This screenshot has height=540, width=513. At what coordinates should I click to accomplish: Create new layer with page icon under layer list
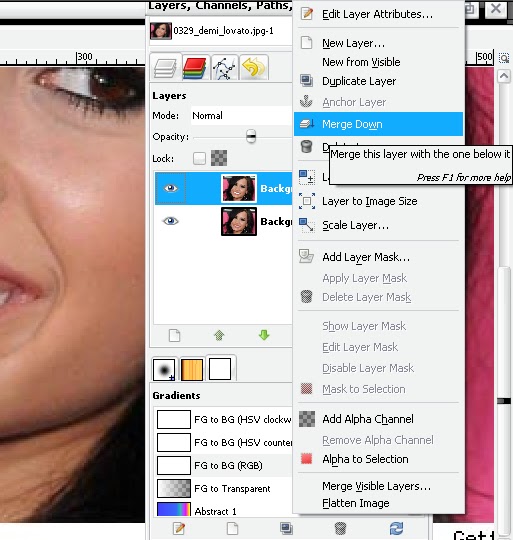pos(175,335)
